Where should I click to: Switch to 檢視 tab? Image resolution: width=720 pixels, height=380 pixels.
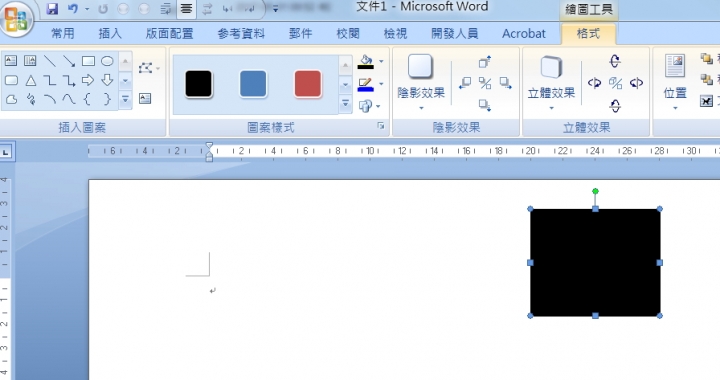tap(395, 34)
